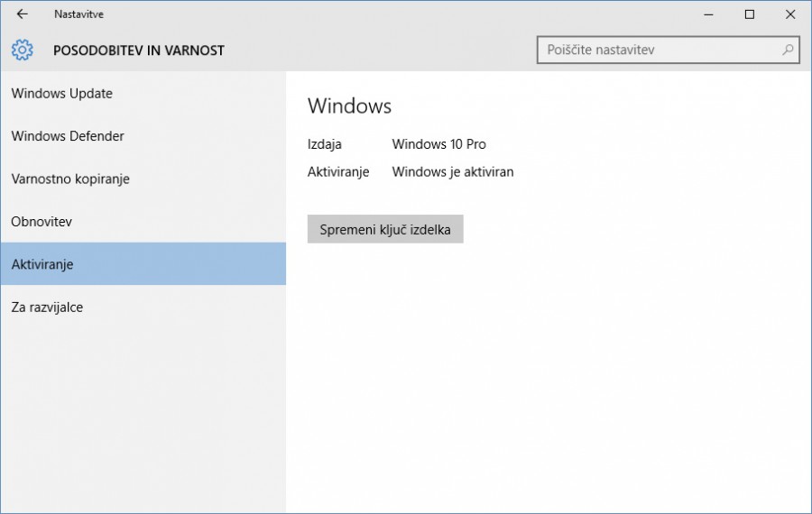Open Windows Update in the sidebar

coord(61,93)
